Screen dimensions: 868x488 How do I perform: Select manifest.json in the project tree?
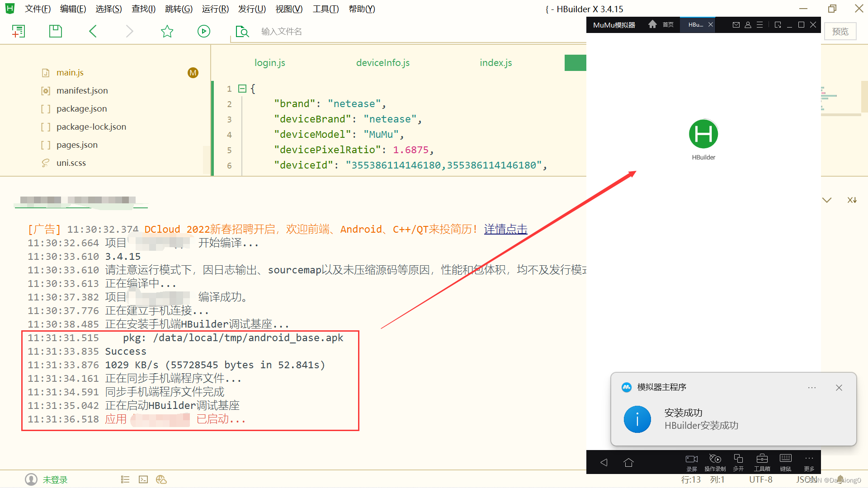tap(82, 91)
